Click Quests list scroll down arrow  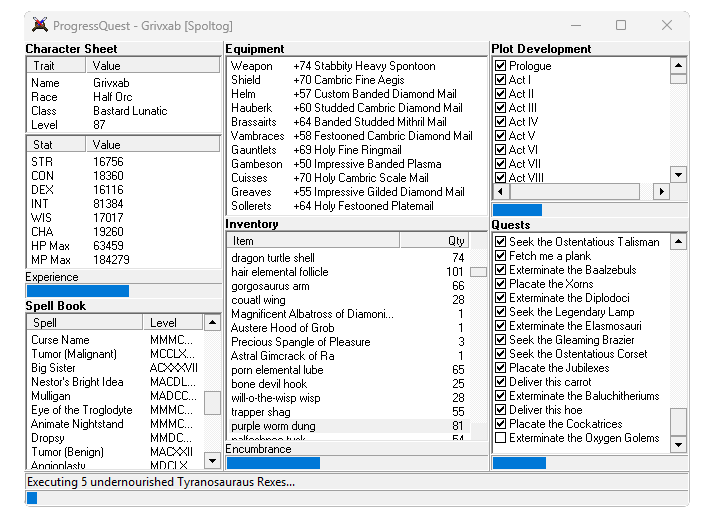pos(678,444)
